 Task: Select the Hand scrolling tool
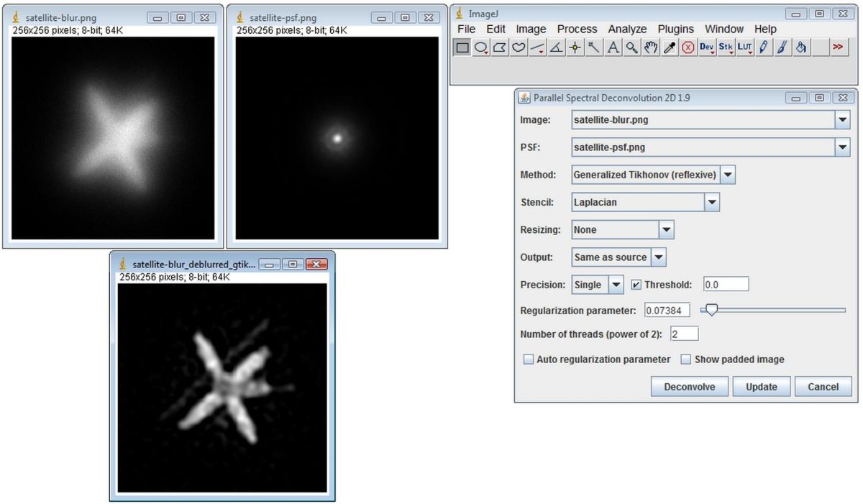click(650, 47)
